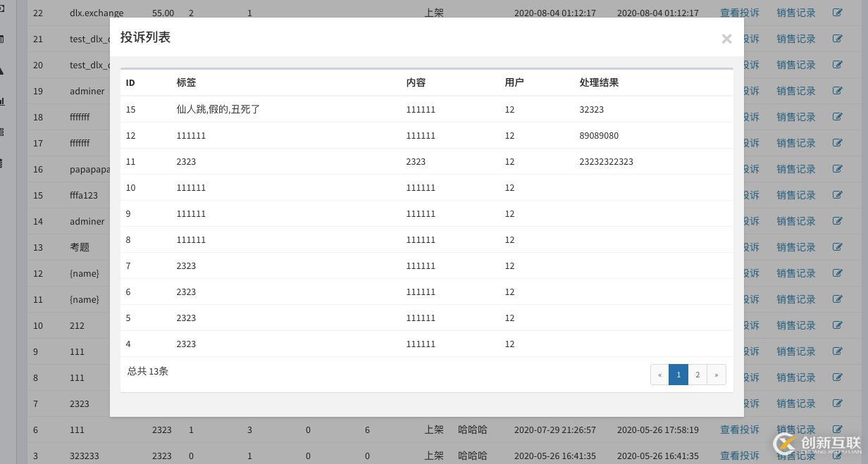Image resolution: width=868 pixels, height=464 pixels.
Task: View 销售记录 for background row 10
Action: click(795, 325)
